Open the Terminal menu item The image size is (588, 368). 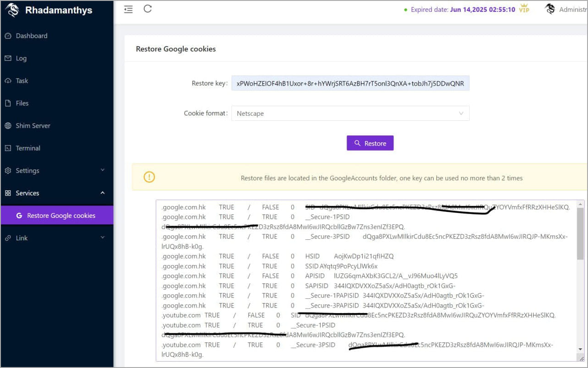57,148
